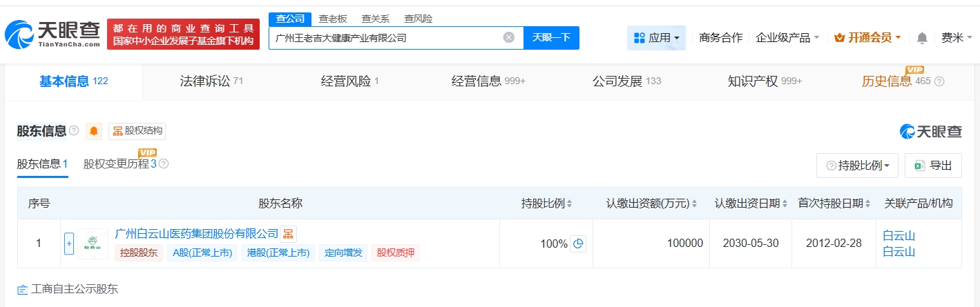Click pie chart icon beside 100%

click(578, 244)
